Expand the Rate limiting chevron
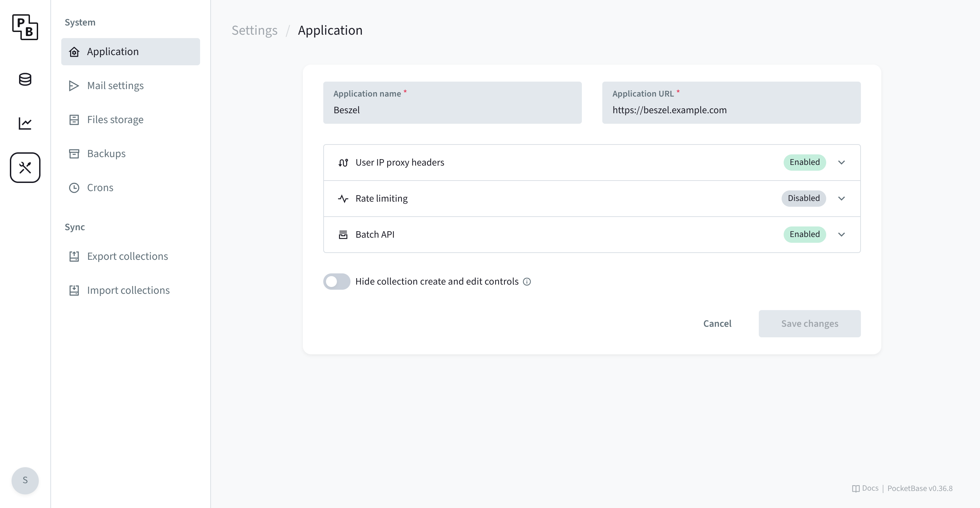The width and height of the screenshot is (980, 508). pyautogui.click(x=842, y=199)
